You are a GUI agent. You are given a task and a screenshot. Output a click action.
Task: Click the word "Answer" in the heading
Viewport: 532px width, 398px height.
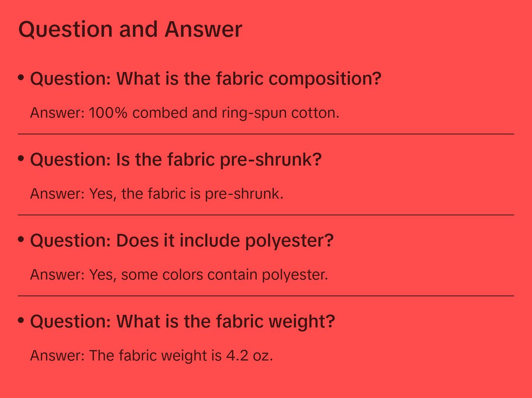pyautogui.click(x=203, y=29)
